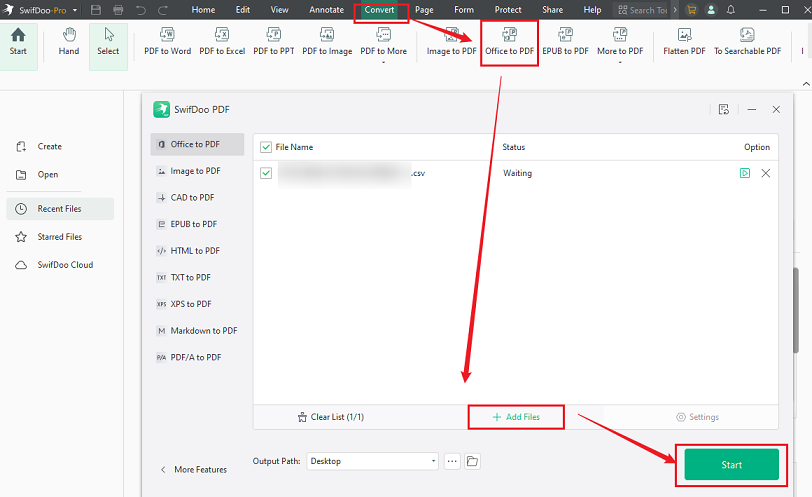Click the Start home icon in ribbon
Image resolution: width=812 pixels, height=497 pixels.
tap(18, 42)
